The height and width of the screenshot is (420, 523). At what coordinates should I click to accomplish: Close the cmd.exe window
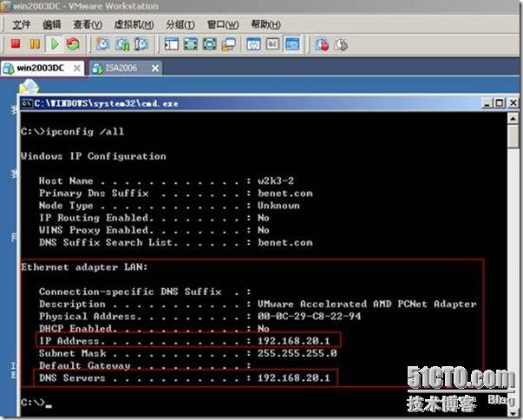coord(513,103)
